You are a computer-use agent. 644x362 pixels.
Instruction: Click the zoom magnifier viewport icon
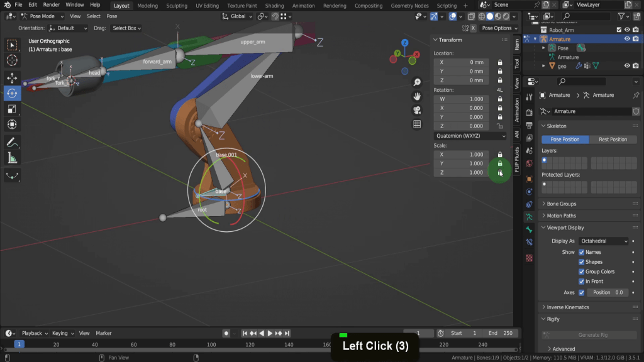tap(417, 82)
